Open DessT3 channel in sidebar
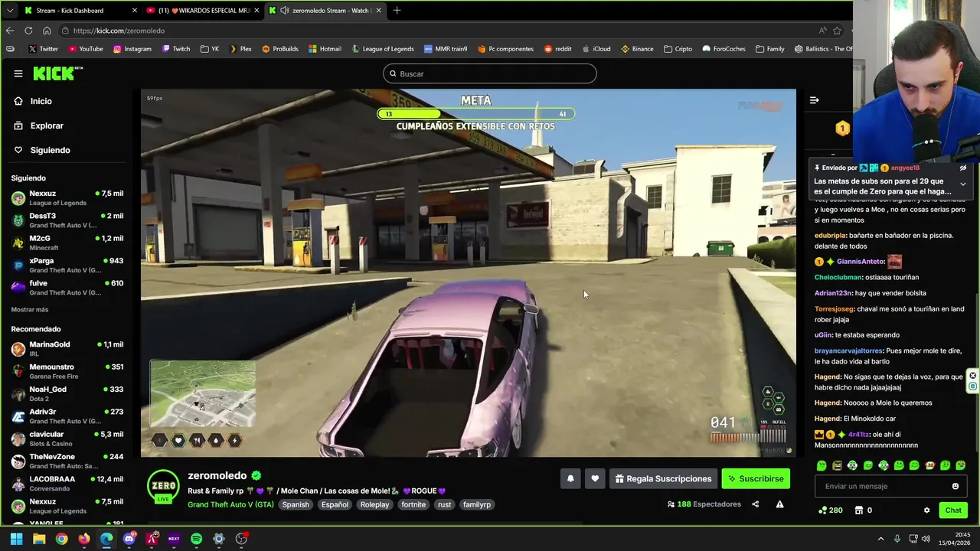Screen dimensions: 980x551 click(x=67, y=220)
